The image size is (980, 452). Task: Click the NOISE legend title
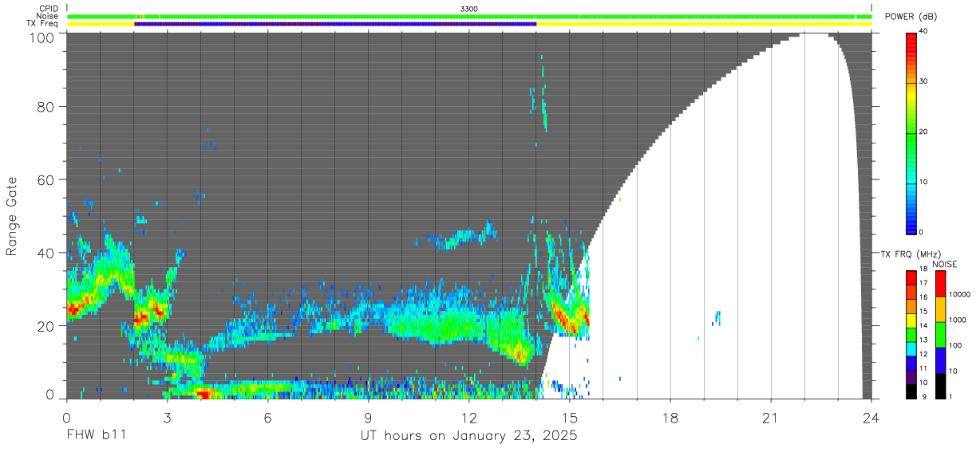coord(945,264)
